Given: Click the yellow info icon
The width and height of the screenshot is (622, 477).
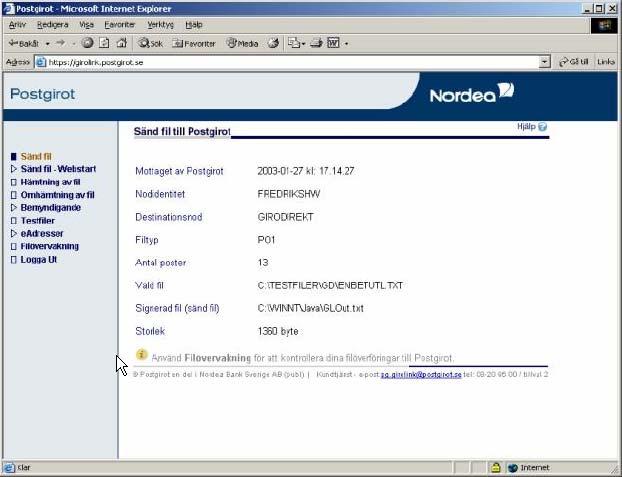Looking at the screenshot, I should (x=142, y=354).
